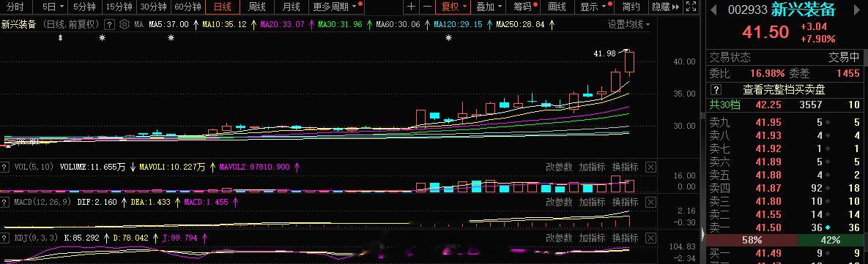Click the event marker below MA120

pyautogui.click(x=448, y=38)
